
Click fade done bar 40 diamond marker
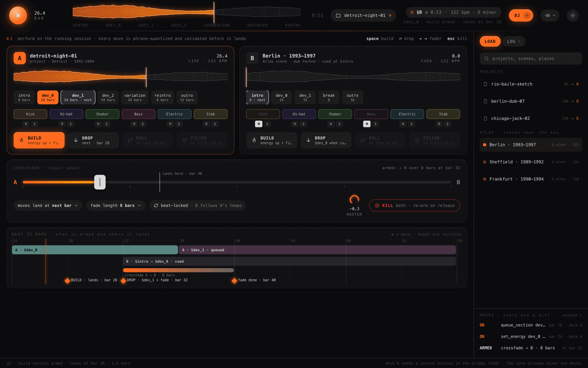point(234,280)
